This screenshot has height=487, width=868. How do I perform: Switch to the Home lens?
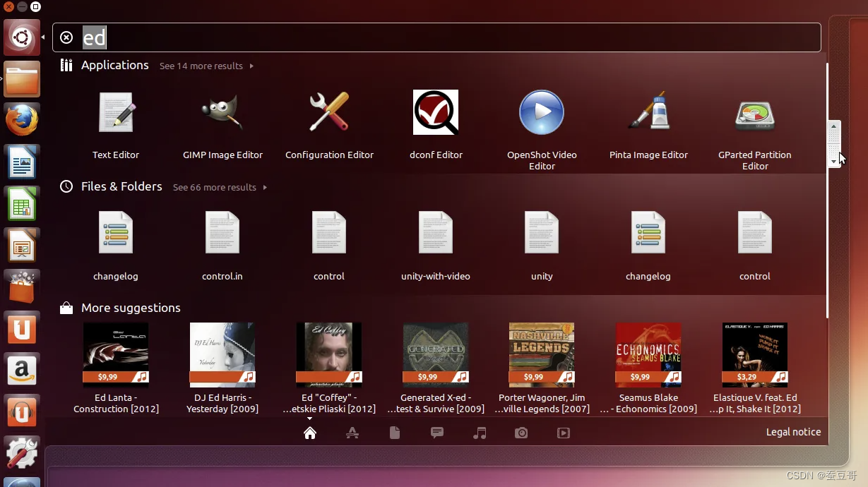click(310, 433)
